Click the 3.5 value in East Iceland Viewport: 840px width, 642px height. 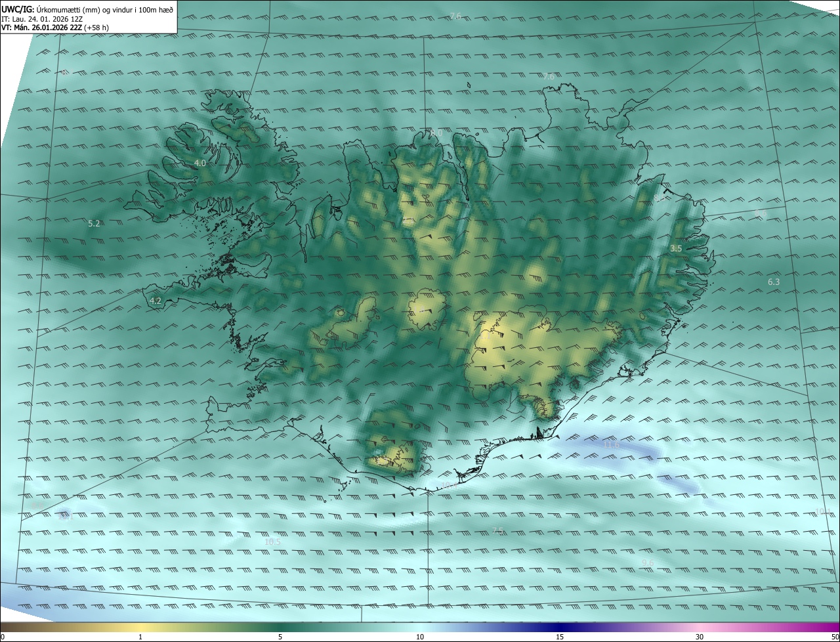coord(676,249)
